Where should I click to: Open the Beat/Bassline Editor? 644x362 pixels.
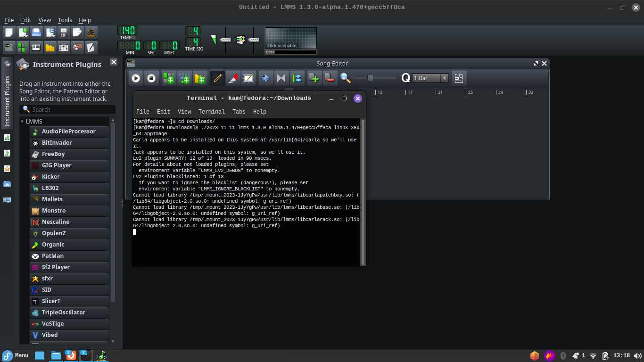click(x=22, y=47)
